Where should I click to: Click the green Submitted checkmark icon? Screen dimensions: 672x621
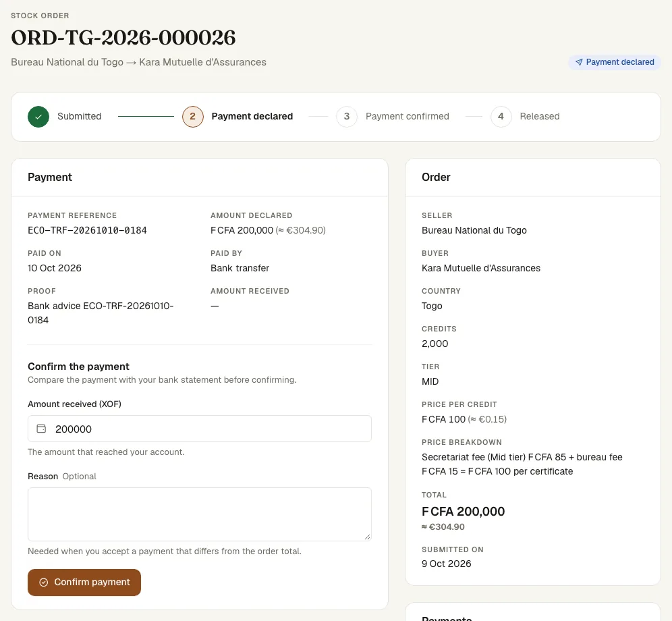click(x=38, y=117)
